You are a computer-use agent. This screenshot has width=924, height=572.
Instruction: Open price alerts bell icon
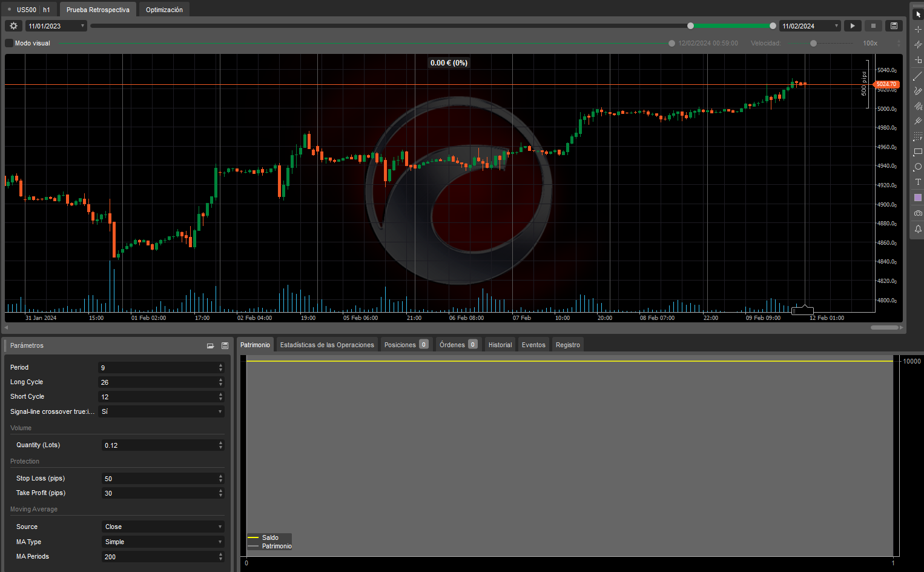[918, 228]
